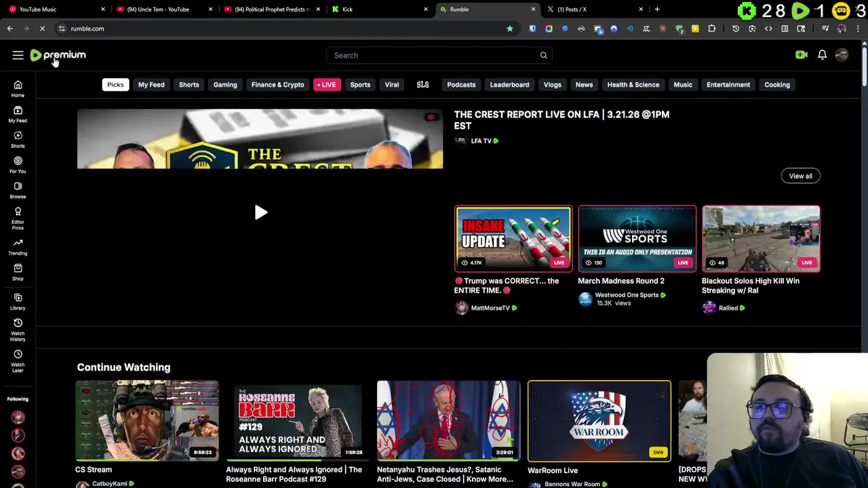
Task: Select the Podcasts category tab
Action: [x=461, y=85]
